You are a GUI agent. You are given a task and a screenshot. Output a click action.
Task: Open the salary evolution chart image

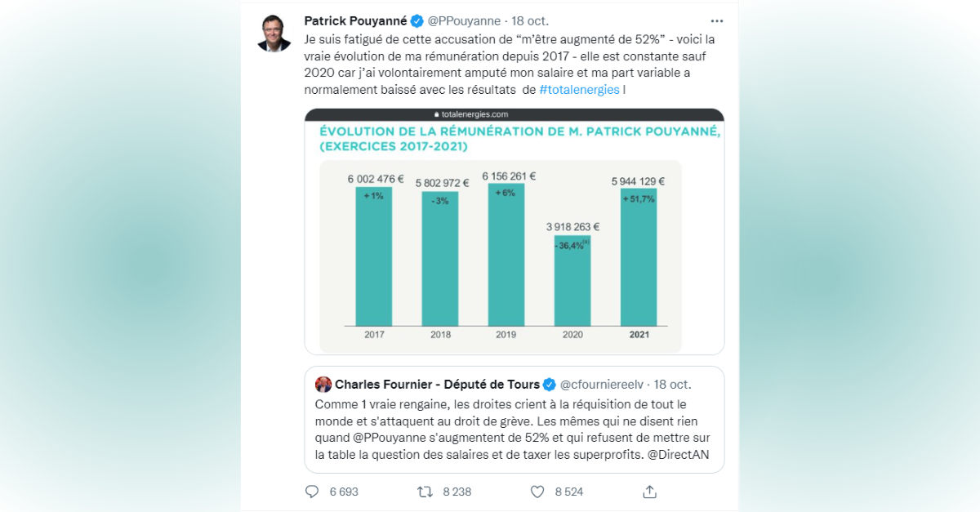(514, 233)
